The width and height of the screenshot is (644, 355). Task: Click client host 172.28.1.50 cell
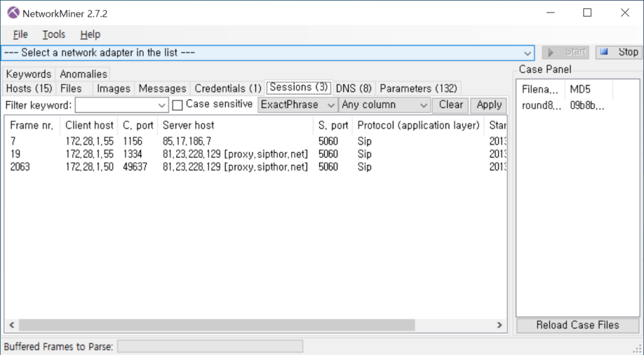click(x=89, y=166)
